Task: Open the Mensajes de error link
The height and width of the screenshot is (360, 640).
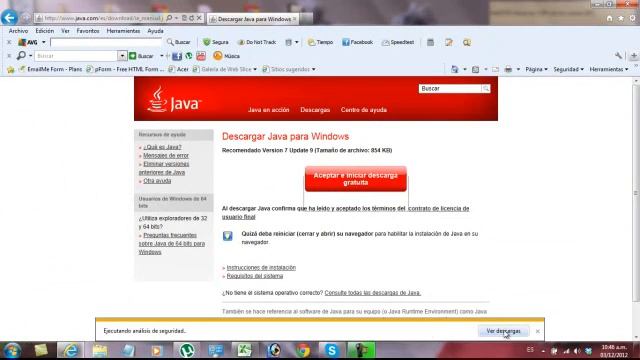Action: coord(166,156)
